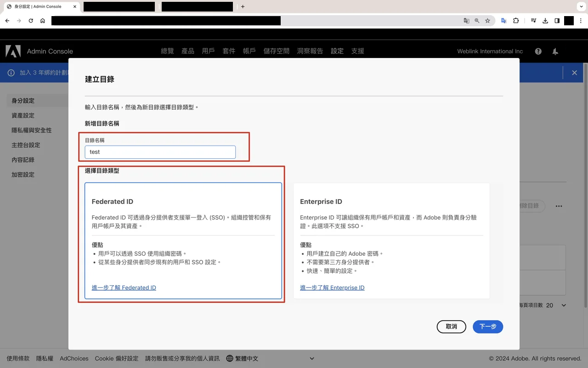Open the notifications bell icon
The height and width of the screenshot is (368, 588).
point(555,52)
